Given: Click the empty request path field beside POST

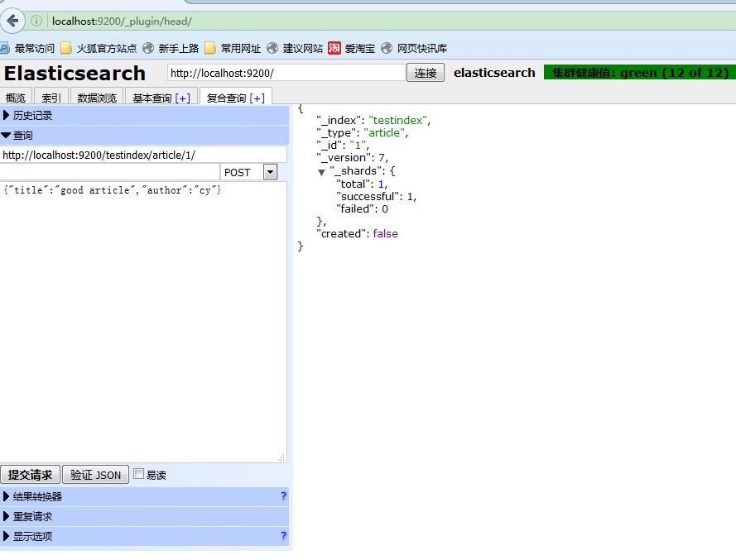Looking at the screenshot, I should [110, 172].
